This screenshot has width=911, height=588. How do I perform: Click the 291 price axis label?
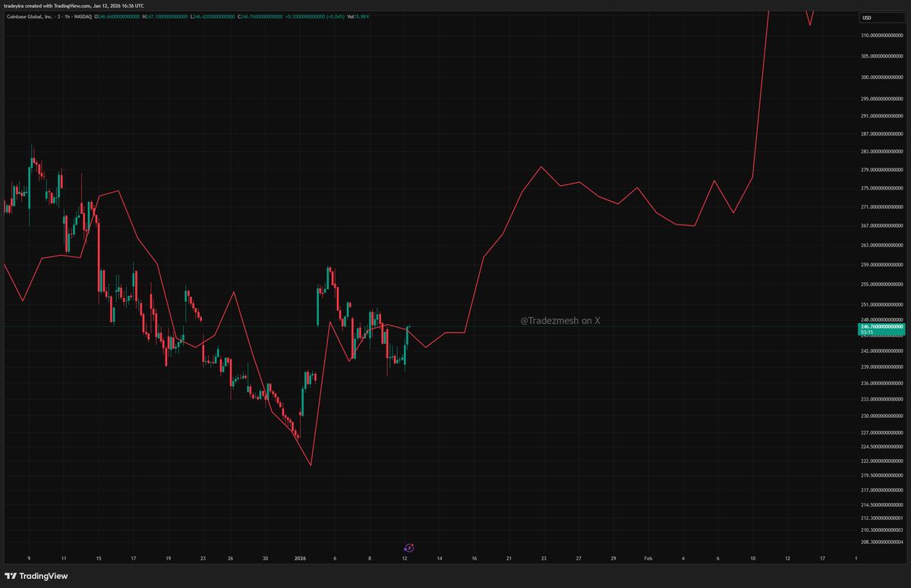click(x=881, y=116)
